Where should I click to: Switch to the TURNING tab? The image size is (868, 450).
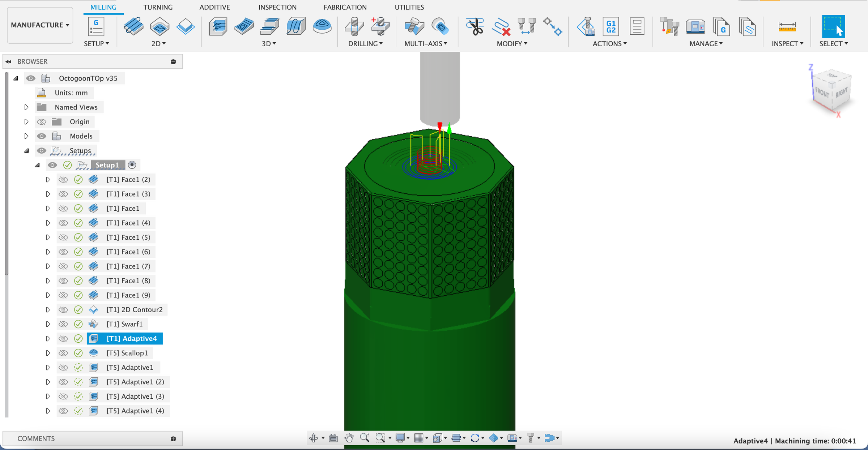(x=158, y=7)
